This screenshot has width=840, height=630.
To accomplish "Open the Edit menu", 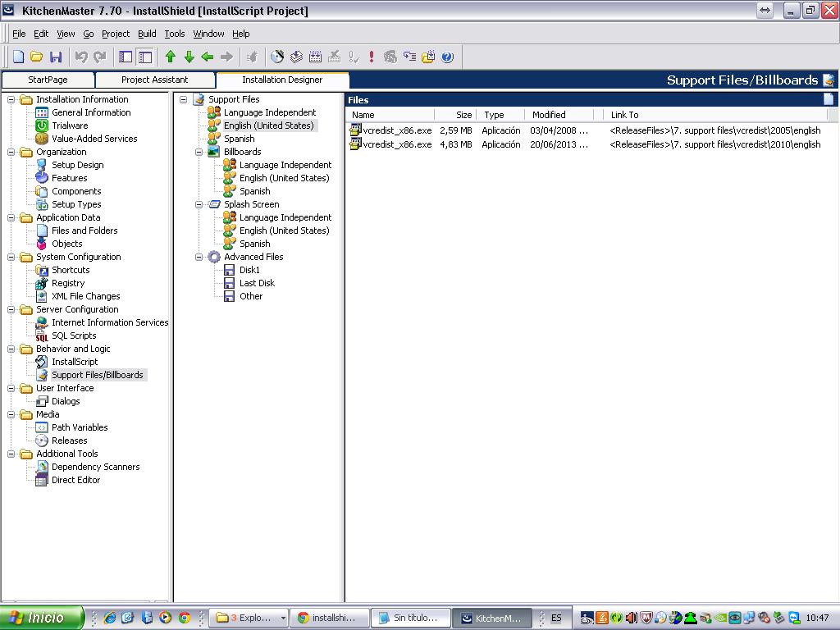I will pos(41,34).
